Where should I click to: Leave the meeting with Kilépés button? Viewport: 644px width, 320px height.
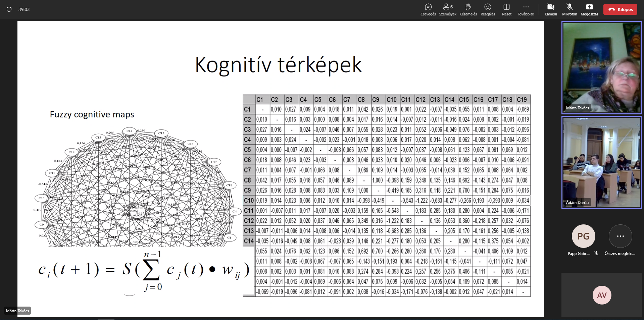click(x=620, y=9)
